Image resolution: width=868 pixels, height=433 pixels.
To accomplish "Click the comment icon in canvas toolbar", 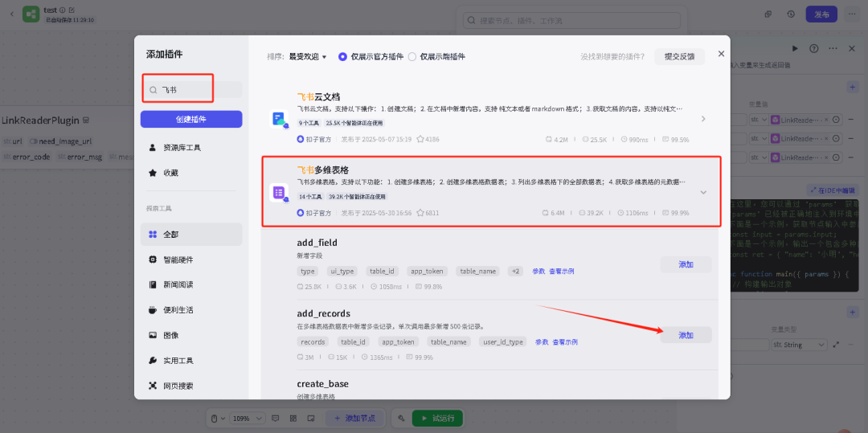I will pyautogui.click(x=276, y=418).
